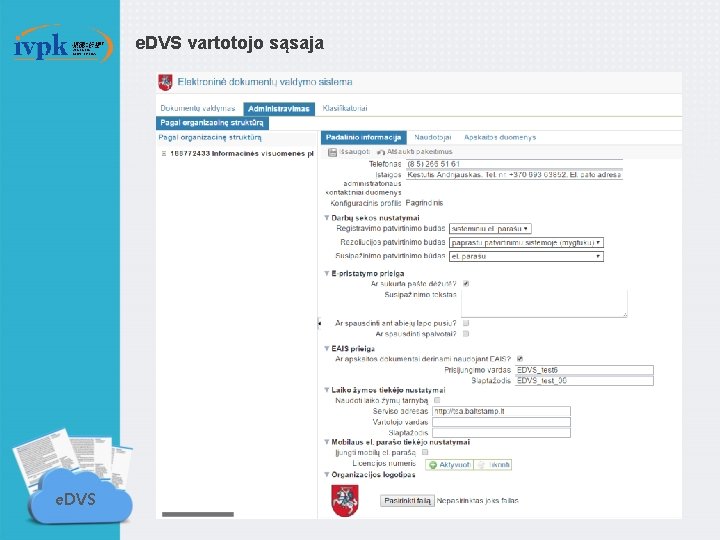Image resolution: width=720 pixels, height=540 pixels.
Task: Click the Pagal organizacinę struktūrą panel heading
Action: coord(210,137)
